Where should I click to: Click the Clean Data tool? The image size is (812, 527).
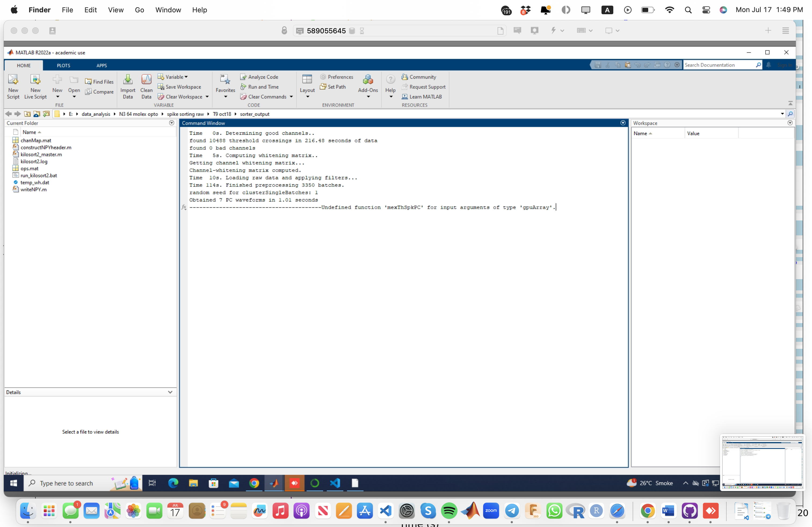[146, 86]
